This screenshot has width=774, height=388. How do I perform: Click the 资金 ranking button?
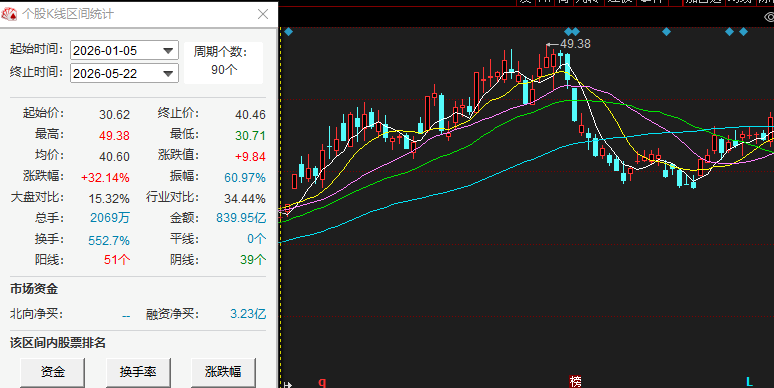click(x=52, y=372)
